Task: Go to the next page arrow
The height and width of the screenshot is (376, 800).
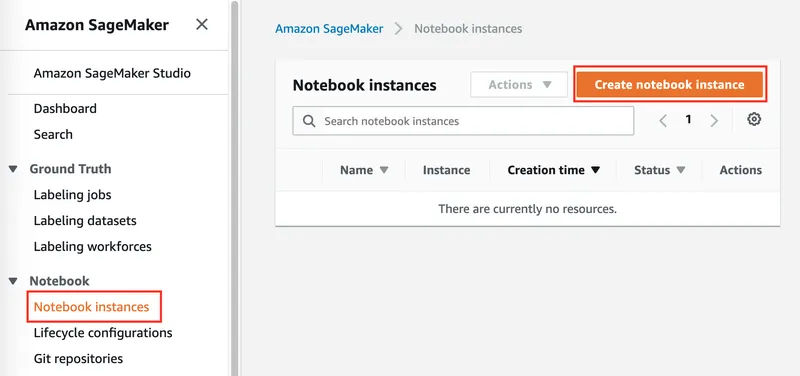Action: pos(714,120)
